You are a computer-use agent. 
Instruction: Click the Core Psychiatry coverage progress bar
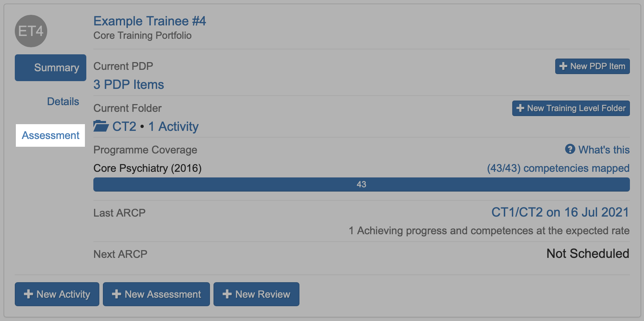pos(361,184)
